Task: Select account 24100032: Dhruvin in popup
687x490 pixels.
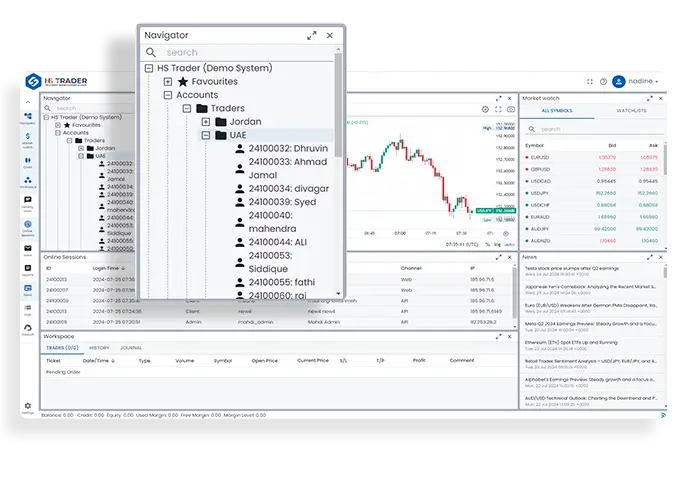Action: pos(282,149)
